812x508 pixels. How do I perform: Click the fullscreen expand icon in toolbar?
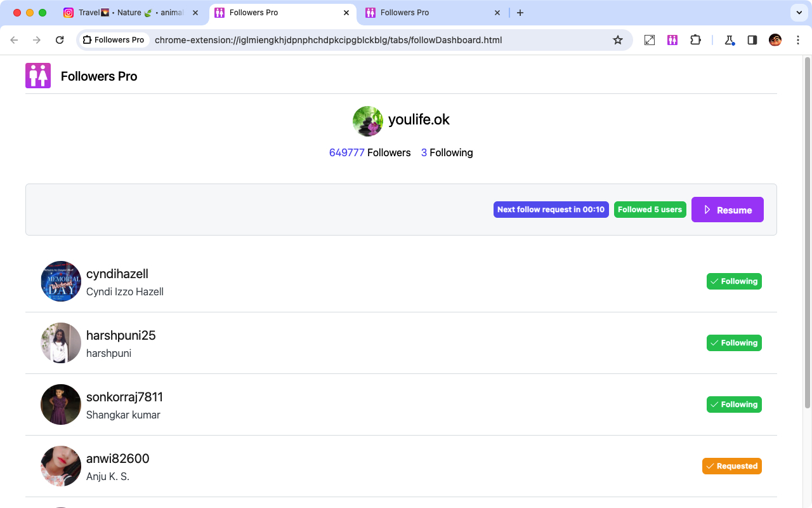[649, 39]
